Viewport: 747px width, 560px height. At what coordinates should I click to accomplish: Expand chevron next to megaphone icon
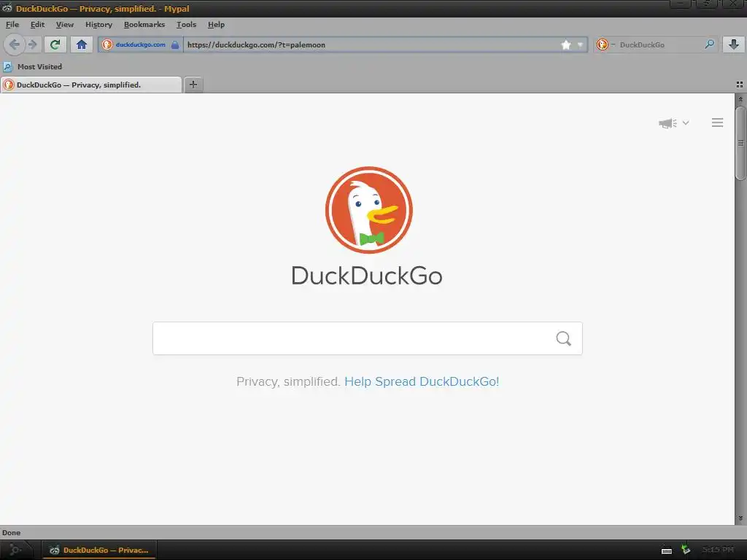pyautogui.click(x=686, y=122)
